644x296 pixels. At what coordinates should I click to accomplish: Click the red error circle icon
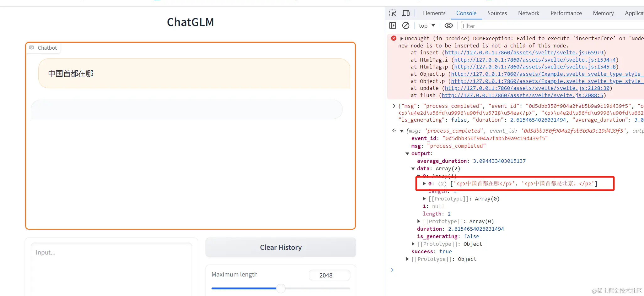coord(394,38)
